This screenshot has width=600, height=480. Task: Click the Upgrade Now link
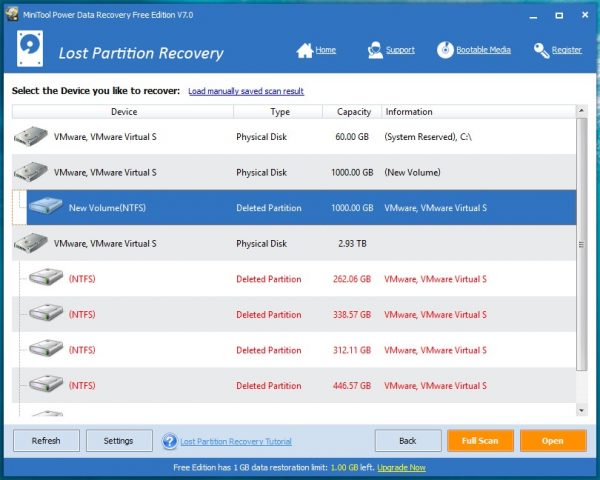point(401,467)
